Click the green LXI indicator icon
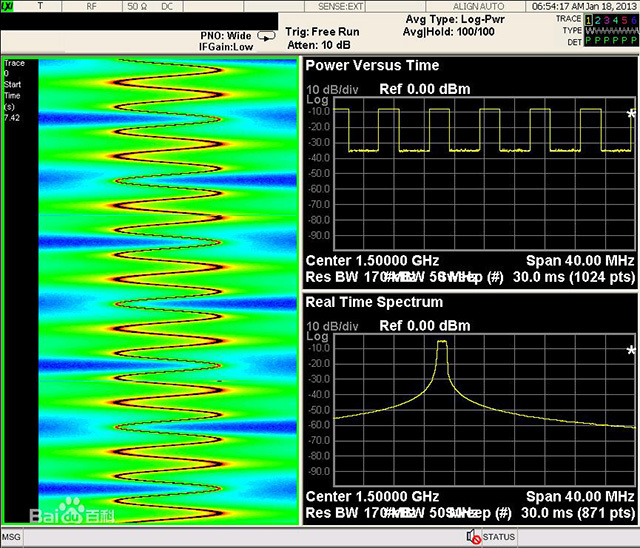 point(7,6)
